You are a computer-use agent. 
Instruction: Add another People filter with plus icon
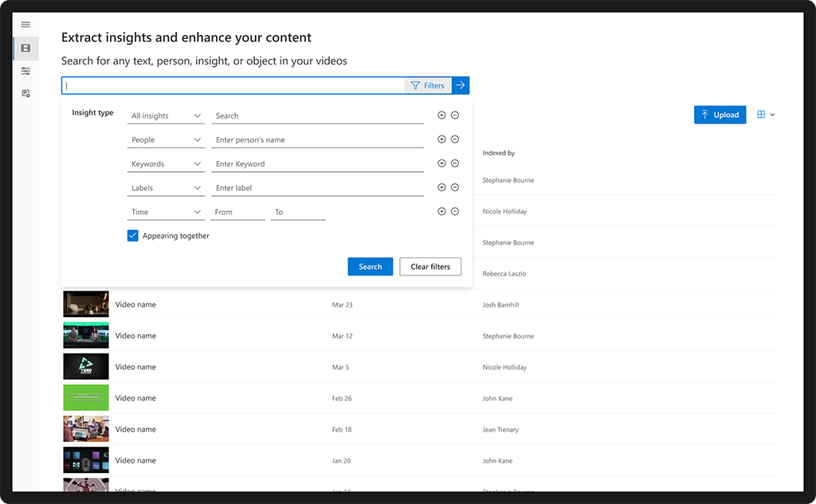(x=441, y=139)
